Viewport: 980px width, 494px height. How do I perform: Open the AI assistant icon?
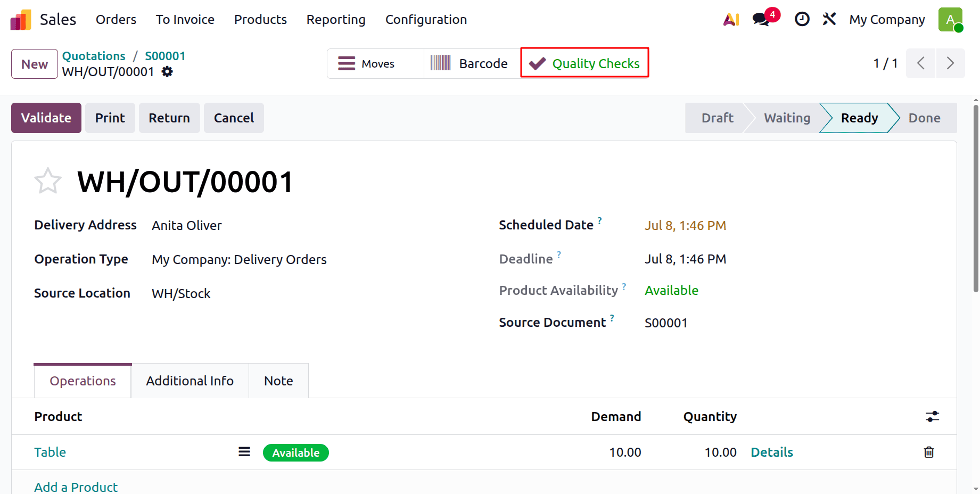click(731, 20)
